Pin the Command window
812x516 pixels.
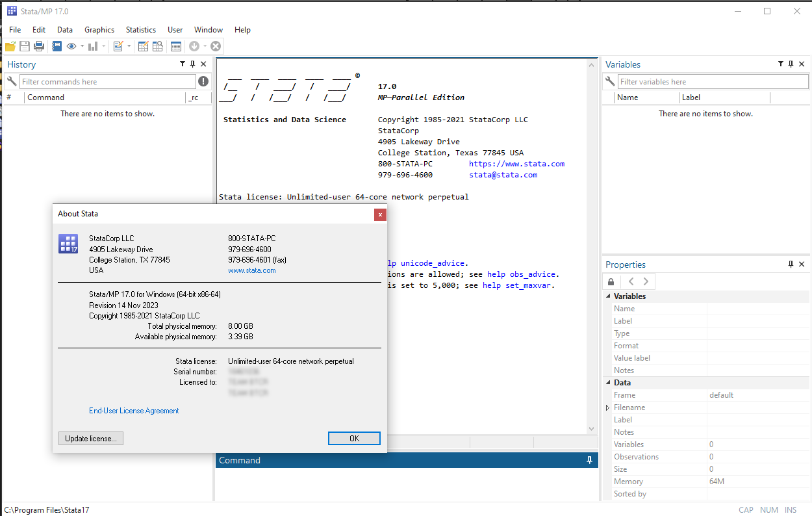tap(590, 460)
